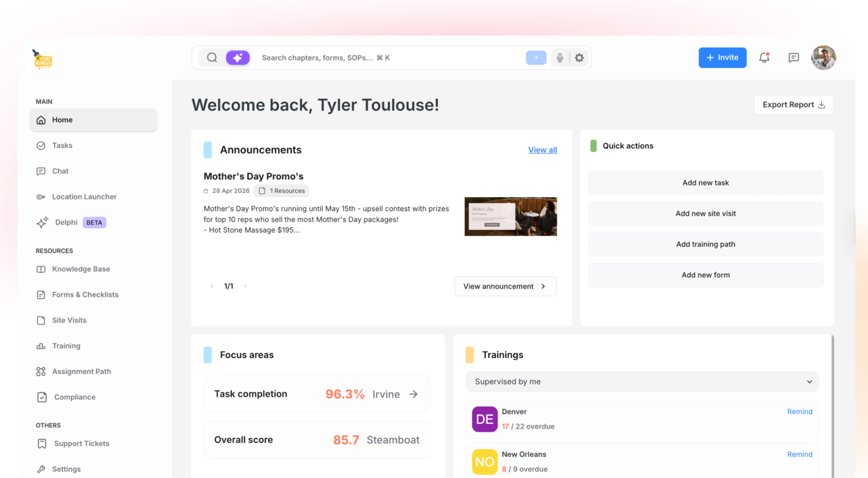
Task: Open Knowledge Base
Action: tap(94, 269)
